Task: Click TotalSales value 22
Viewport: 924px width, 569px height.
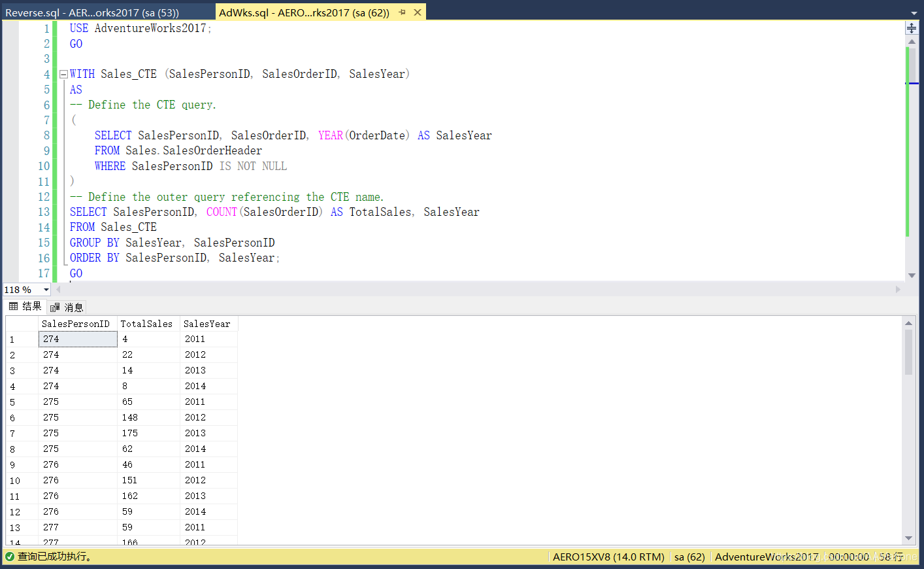Action: coord(148,354)
